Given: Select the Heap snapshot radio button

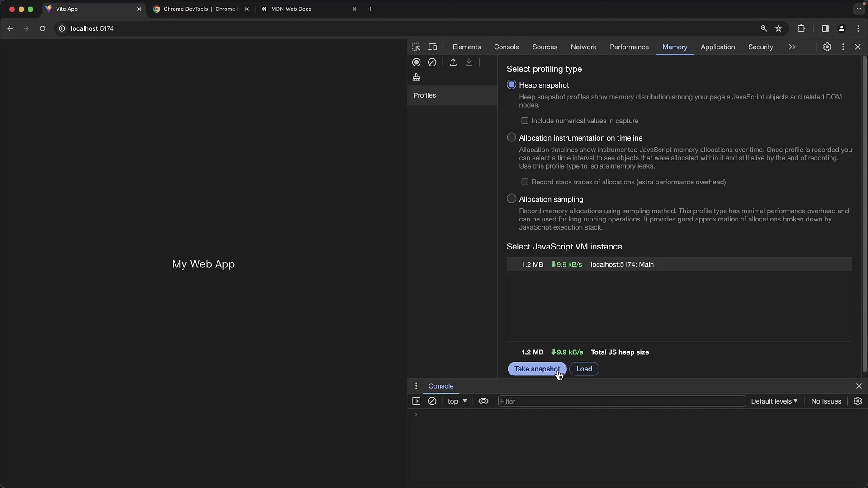Looking at the screenshot, I should (x=511, y=85).
